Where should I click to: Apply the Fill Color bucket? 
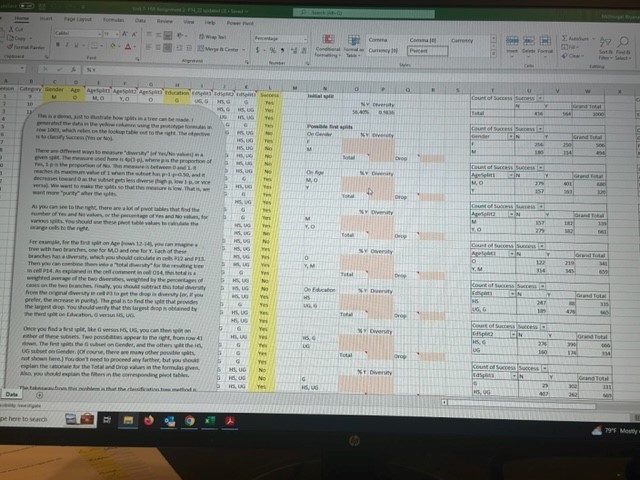113,46
